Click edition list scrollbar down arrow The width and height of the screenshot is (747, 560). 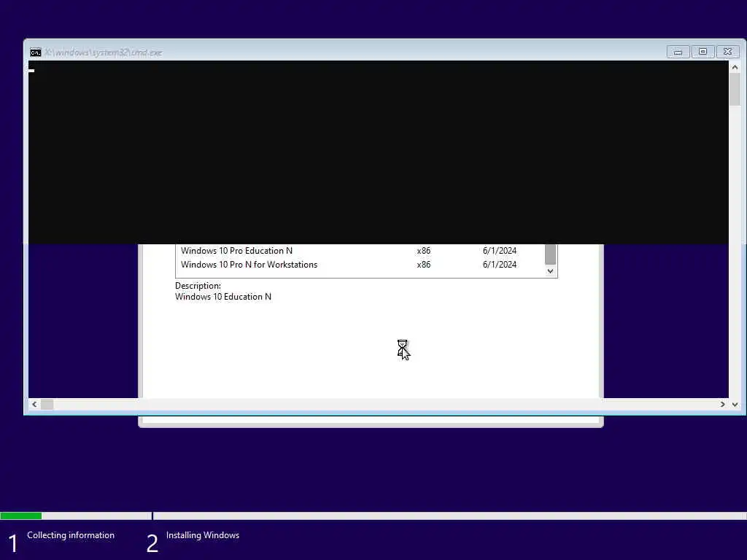[x=550, y=271]
